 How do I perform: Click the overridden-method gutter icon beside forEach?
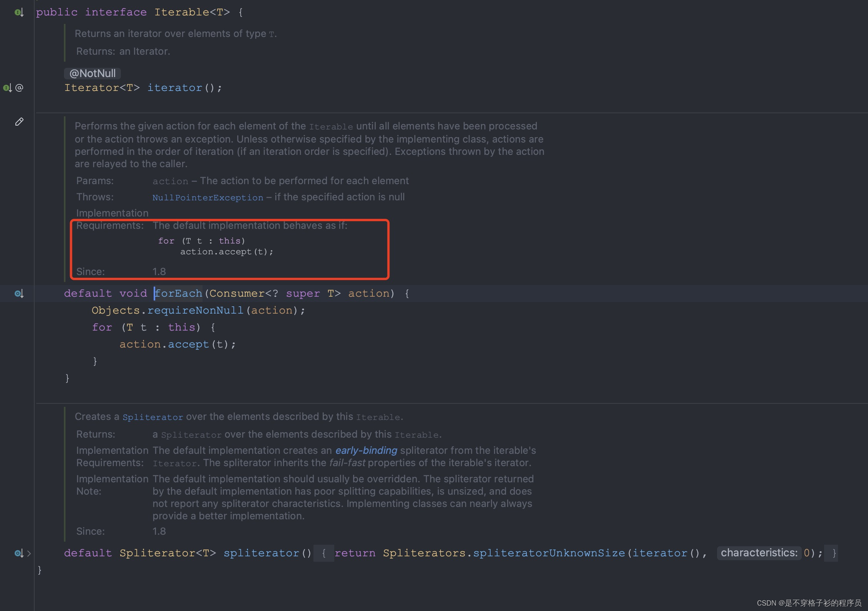19,294
